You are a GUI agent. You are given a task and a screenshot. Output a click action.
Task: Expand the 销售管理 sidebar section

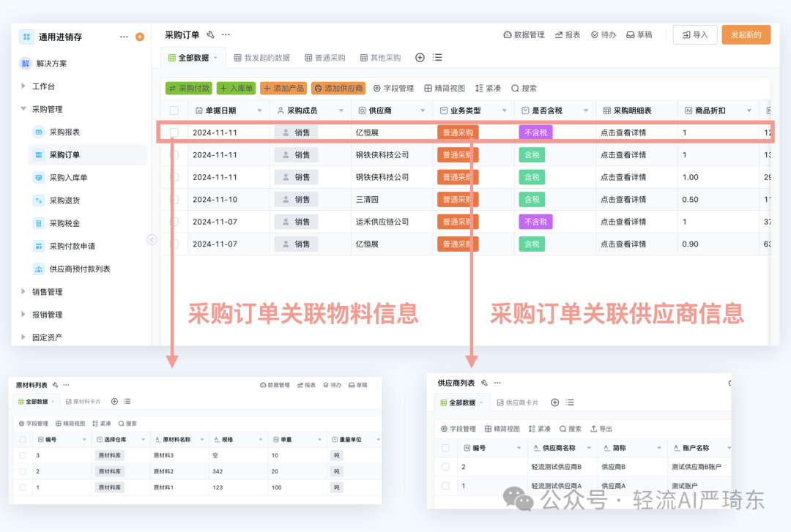click(x=46, y=291)
